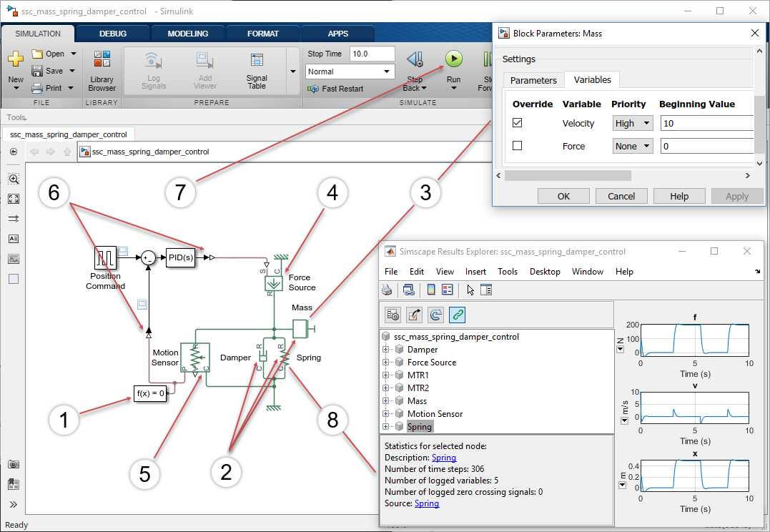Click the Step Back icon
770x532 pixels.
tap(415, 59)
